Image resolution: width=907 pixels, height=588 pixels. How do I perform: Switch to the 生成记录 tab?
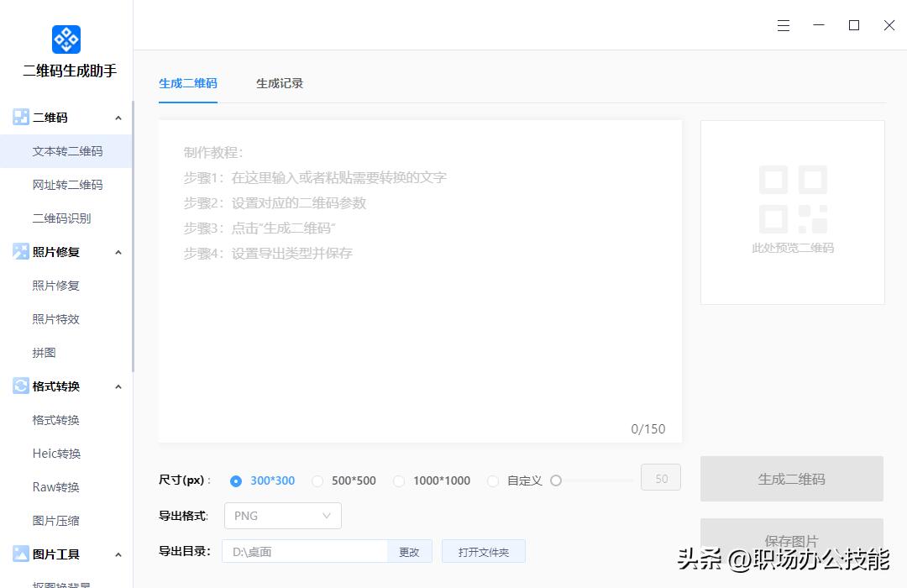pos(280,83)
